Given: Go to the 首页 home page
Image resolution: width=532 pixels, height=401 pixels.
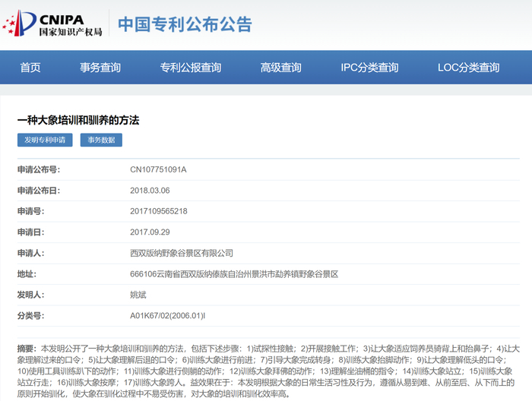Looking at the screenshot, I should (30, 68).
